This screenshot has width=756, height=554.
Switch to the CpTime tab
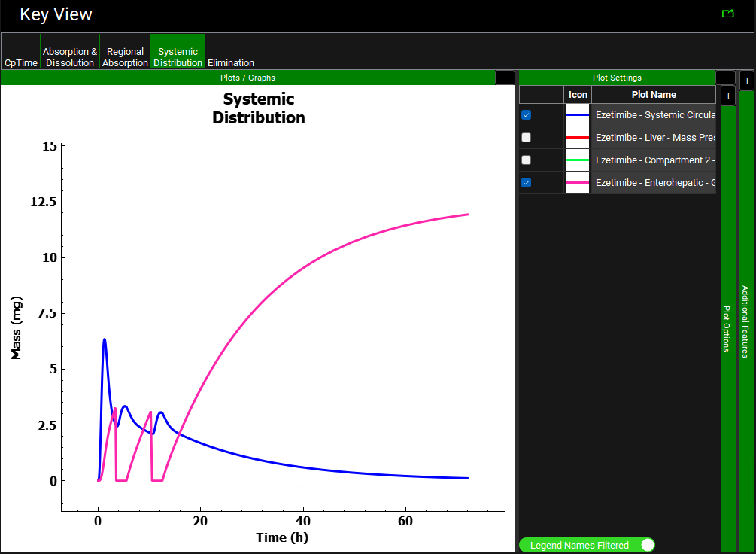(20, 63)
